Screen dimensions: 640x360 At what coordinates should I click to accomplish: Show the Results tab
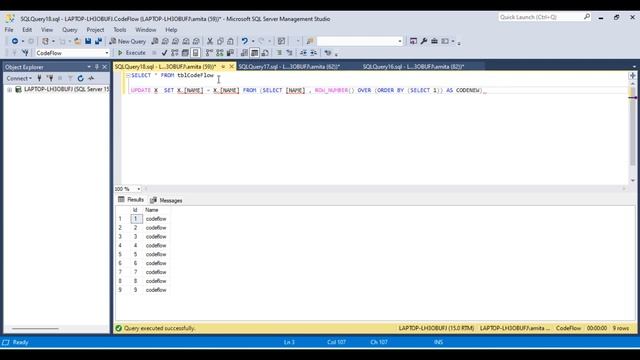(x=131, y=200)
